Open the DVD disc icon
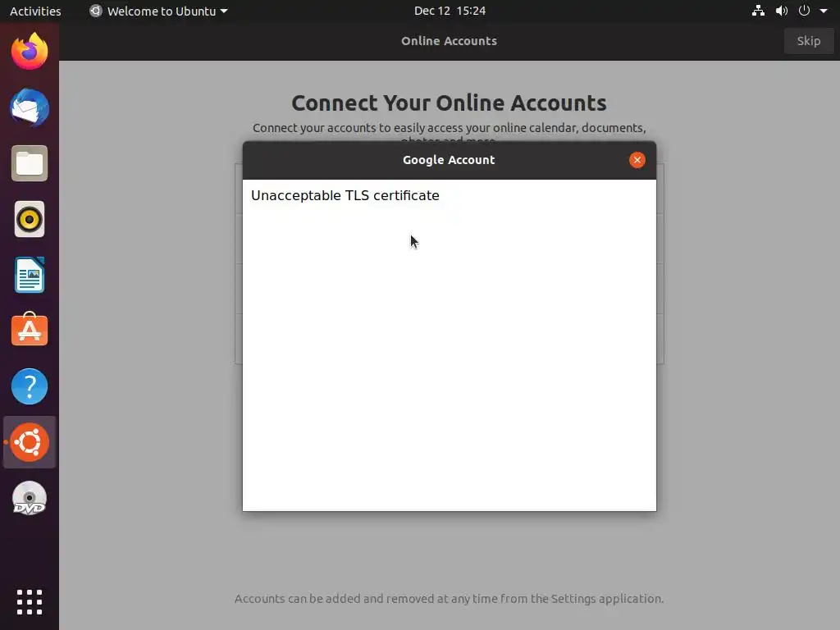Image resolution: width=840 pixels, height=630 pixels. pyautogui.click(x=30, y=498)
